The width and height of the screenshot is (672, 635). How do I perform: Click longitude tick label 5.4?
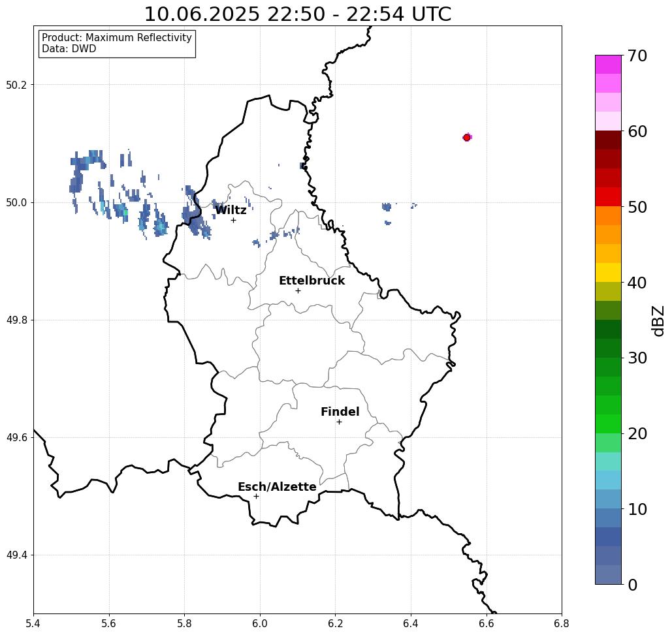(x=33, y=623)
